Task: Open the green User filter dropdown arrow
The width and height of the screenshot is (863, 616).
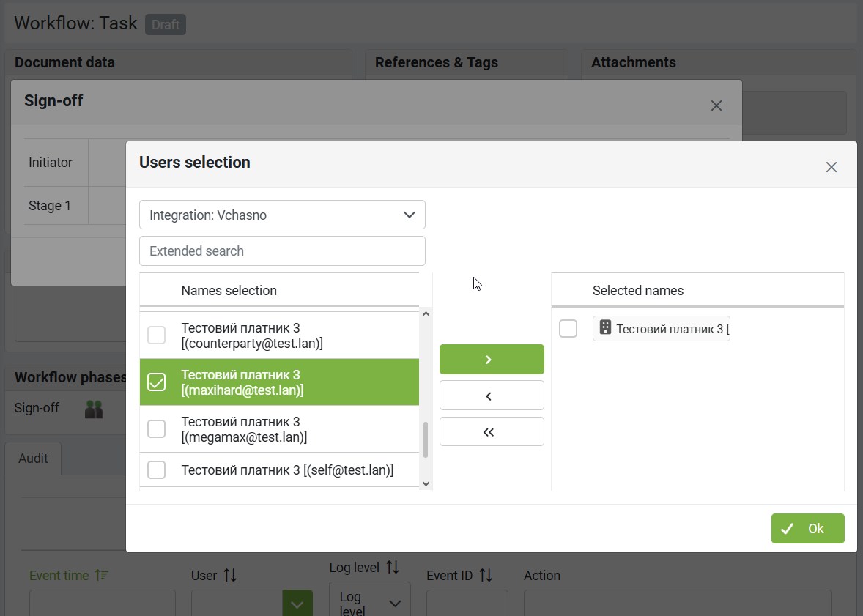Action: (x=297, y=604)
